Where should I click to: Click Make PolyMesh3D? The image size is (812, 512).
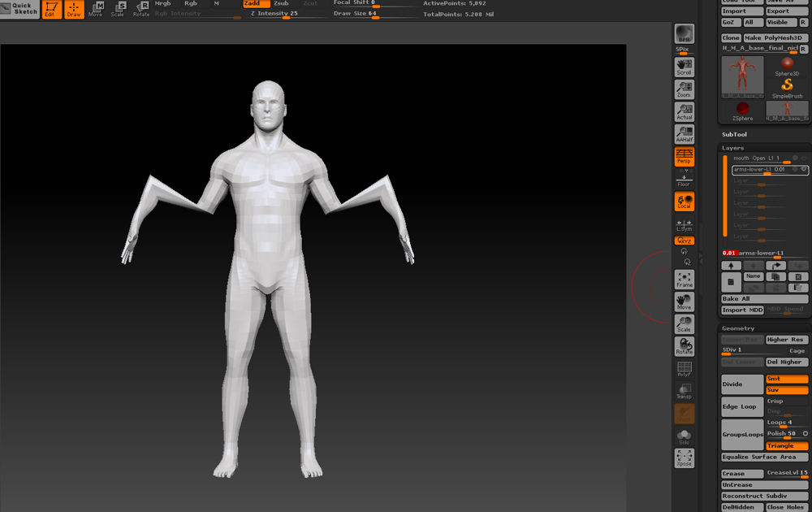click(x=775, y=38)
